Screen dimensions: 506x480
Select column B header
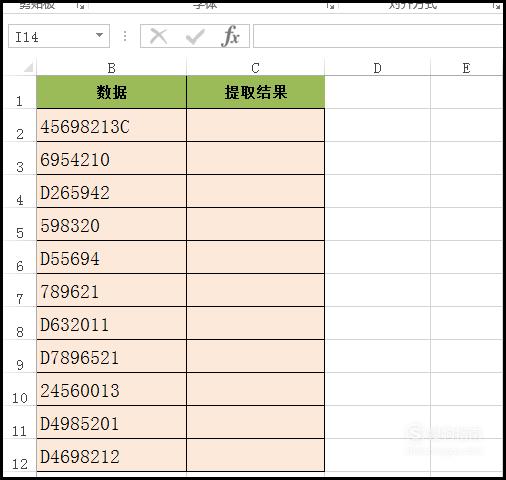pos(111,68)
